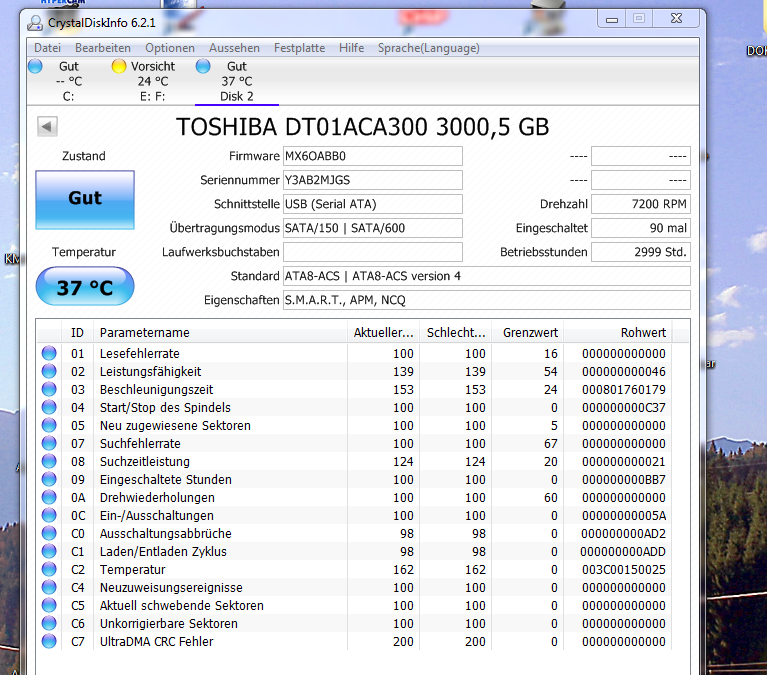
Task: Click the Schlecht... column header
Action: 456,333
